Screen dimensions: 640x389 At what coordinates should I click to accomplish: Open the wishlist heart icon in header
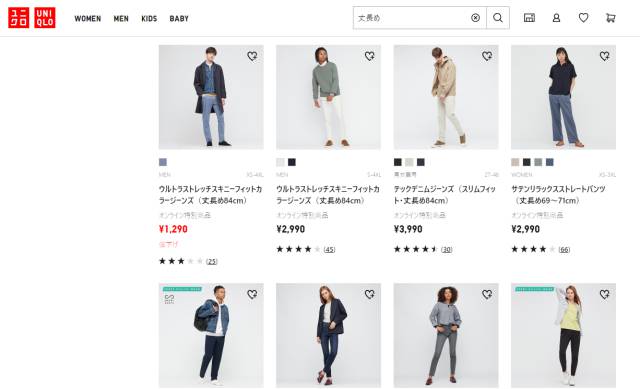(x=584, y=18)
